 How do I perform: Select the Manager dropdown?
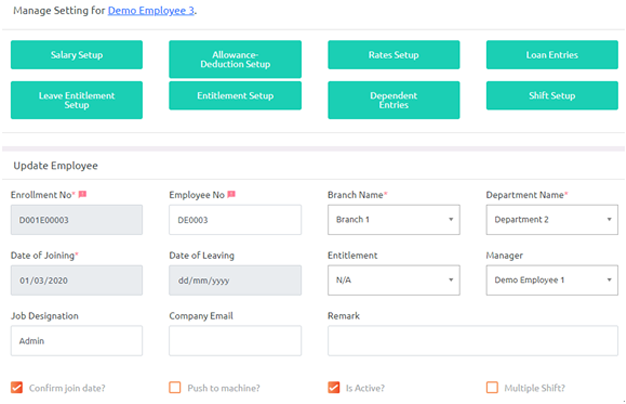click(x=551, y=280)
